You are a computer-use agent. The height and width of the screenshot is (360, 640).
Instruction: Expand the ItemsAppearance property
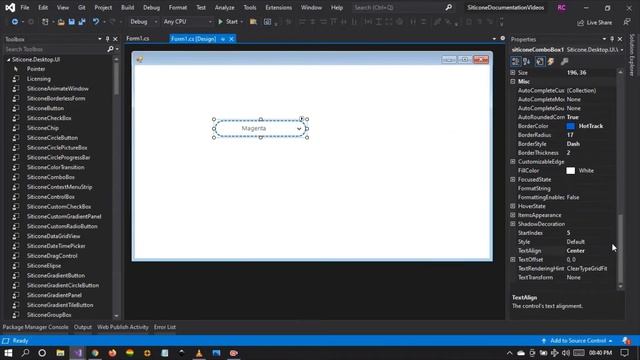(x=513, y=215)
